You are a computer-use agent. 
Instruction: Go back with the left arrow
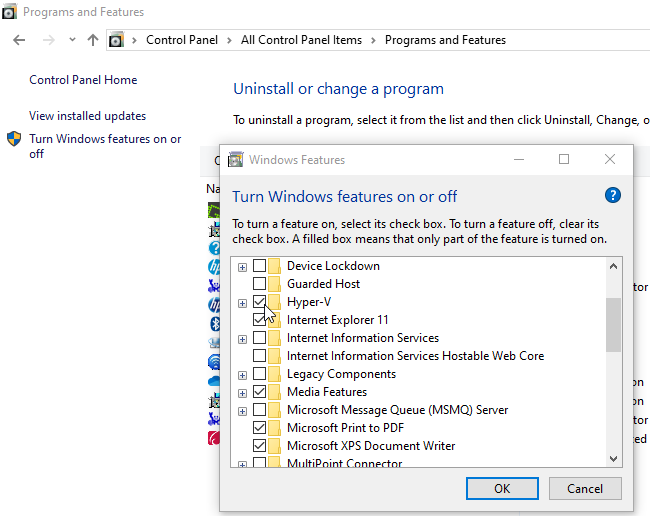point(19,40)
